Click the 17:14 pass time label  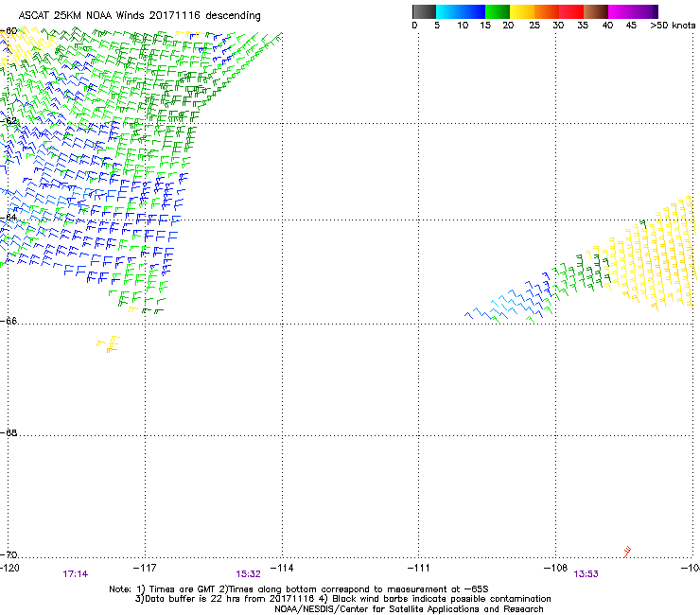click(75, 573)
